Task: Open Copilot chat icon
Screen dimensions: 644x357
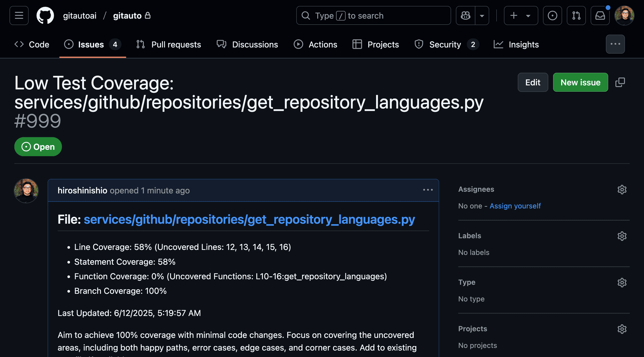Action: pos(466,15)
